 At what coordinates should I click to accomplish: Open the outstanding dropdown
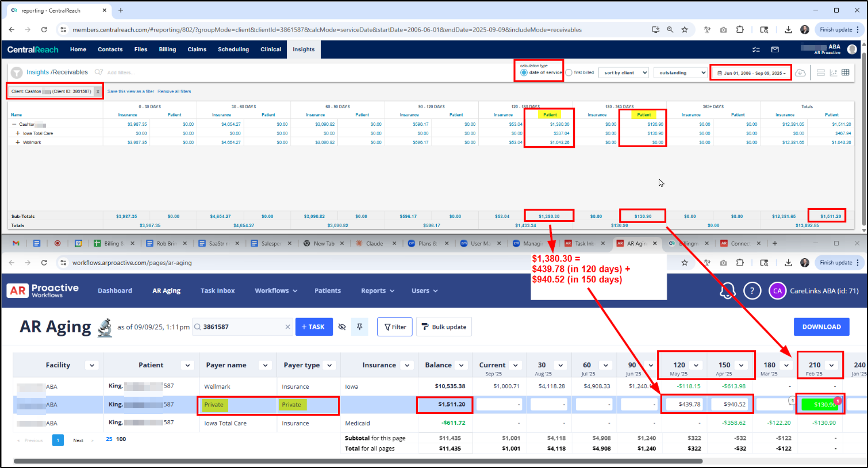pyautogui.click(x=680, y=73)
